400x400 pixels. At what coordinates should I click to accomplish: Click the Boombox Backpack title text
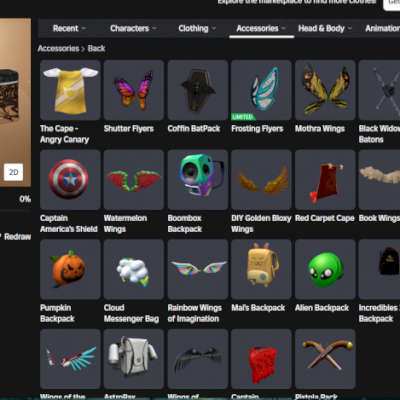point(185,224)
